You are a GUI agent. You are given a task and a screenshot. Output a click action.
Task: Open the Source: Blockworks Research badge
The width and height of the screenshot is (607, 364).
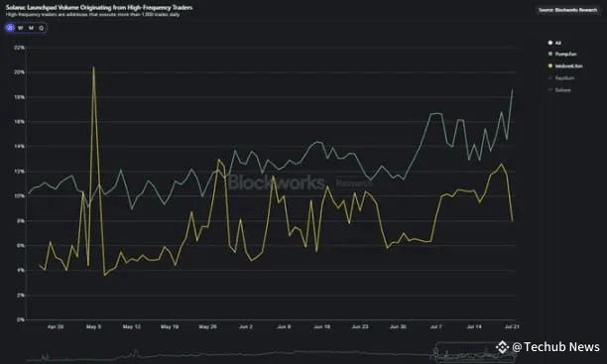pos(568,10)
